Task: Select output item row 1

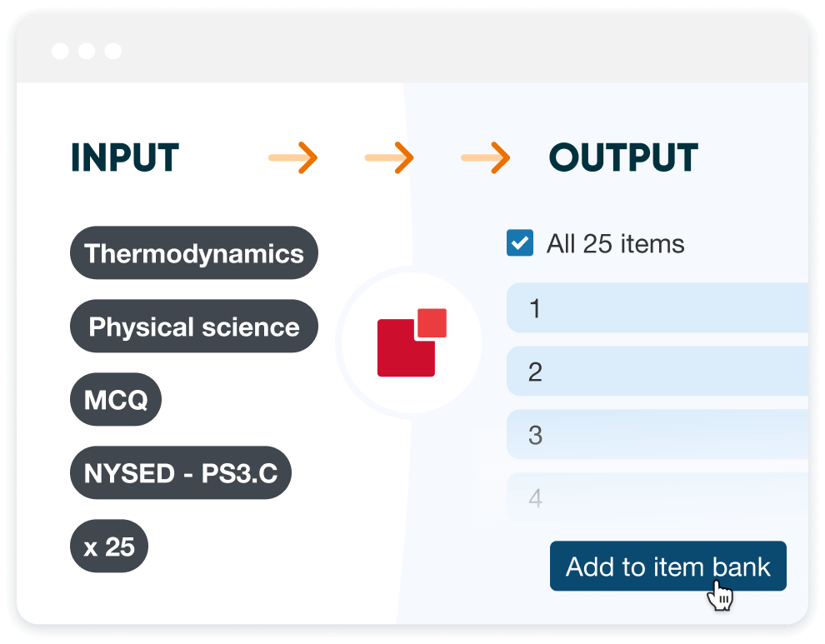Action: click(x=657, y=308)
